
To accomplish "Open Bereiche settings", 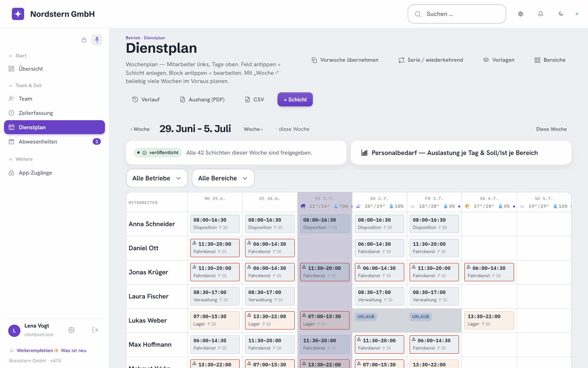I will pyautogui.click(x=550, y=60).
